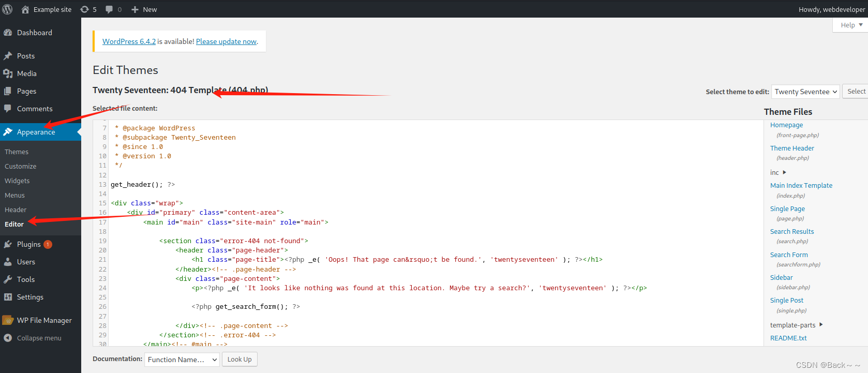Click the Media icon in sidebar
Image resolution: width=868 pixels, height=373 pixels.
pos(8,73)
